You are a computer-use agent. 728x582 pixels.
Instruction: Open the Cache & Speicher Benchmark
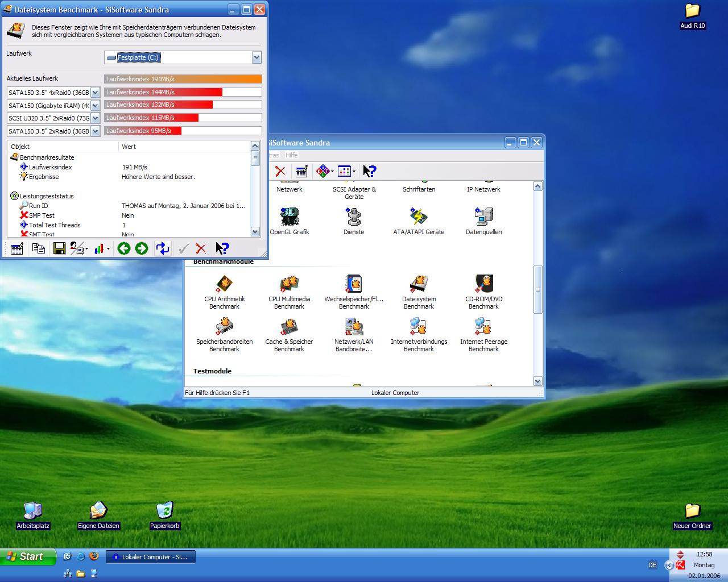289,335
